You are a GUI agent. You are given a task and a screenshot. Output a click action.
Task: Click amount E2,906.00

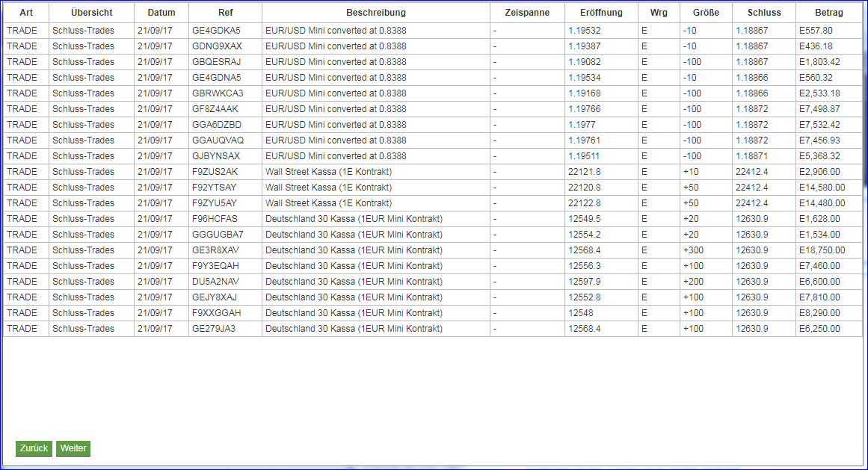pos(819,172)
